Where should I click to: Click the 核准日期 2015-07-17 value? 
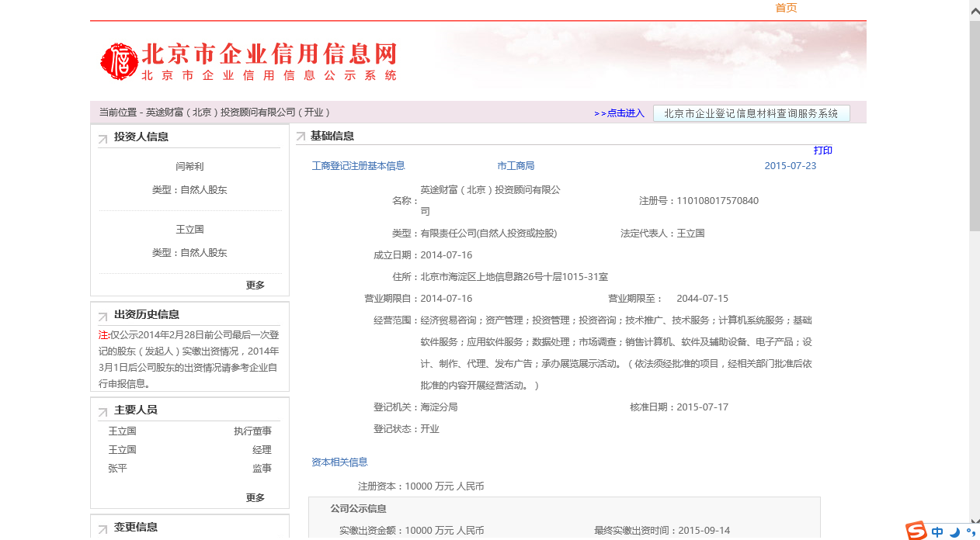702,407
